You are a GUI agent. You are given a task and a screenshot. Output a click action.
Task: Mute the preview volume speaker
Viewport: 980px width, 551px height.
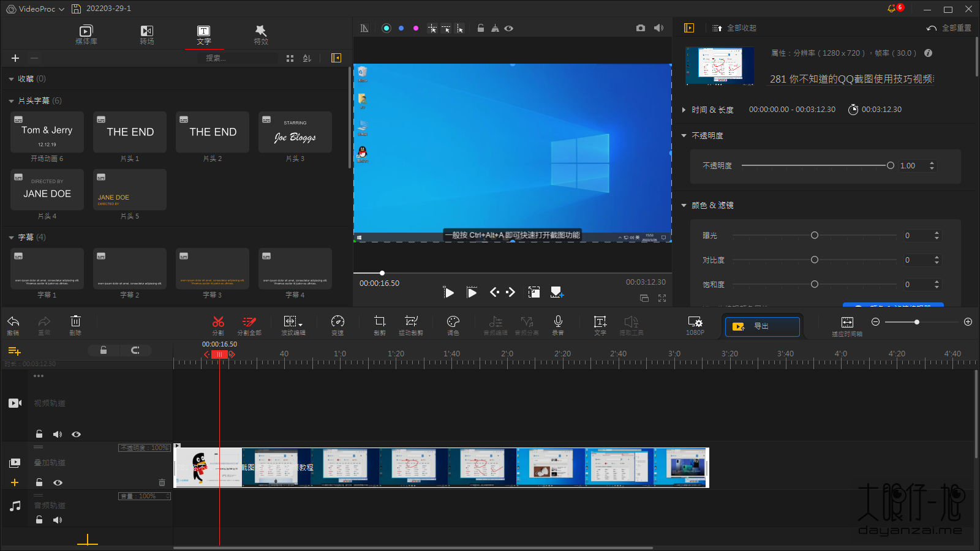(658, 28)
